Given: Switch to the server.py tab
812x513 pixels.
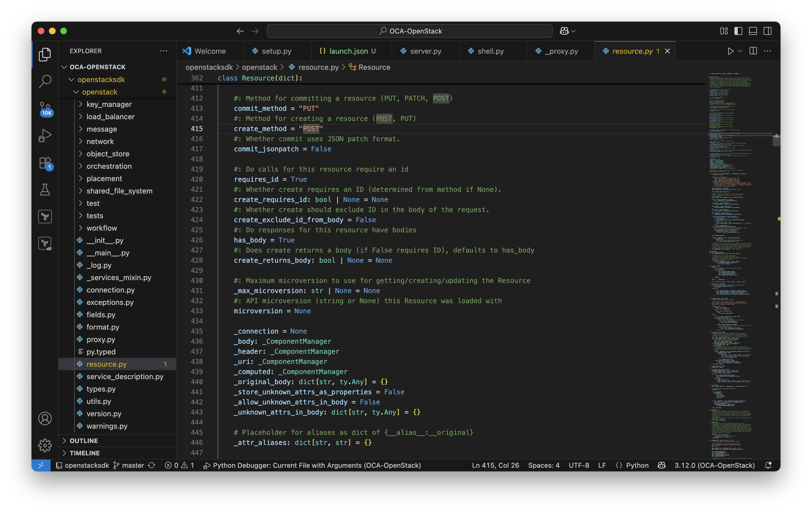Looking at the screenshot, I should point(425,51).
